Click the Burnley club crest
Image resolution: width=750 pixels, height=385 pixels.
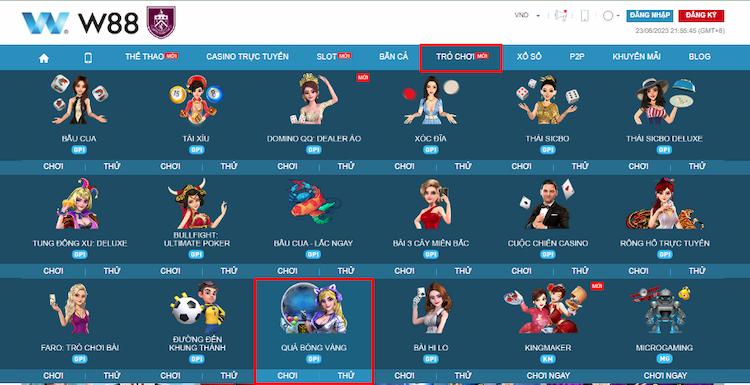click(161, 22)
